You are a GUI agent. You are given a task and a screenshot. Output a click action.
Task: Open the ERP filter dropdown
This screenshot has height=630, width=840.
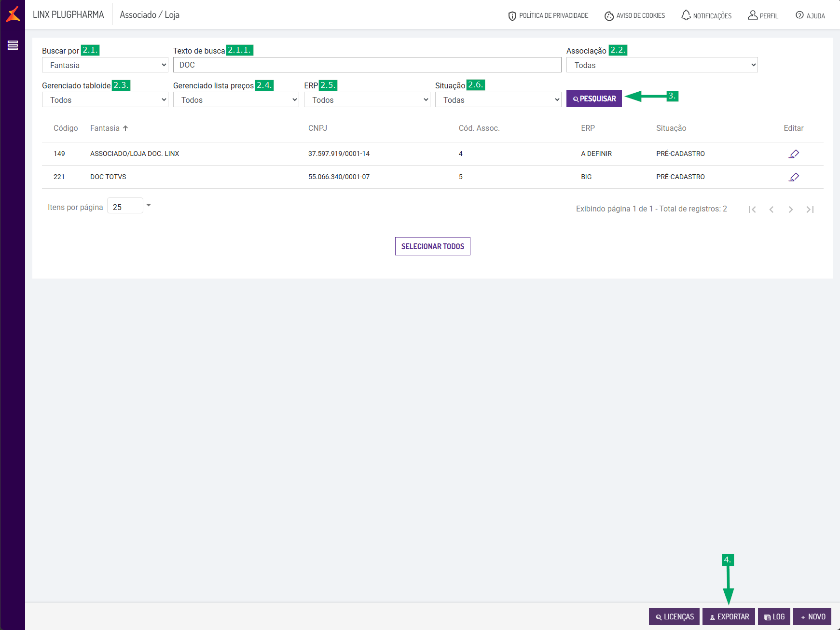(367, 99)
